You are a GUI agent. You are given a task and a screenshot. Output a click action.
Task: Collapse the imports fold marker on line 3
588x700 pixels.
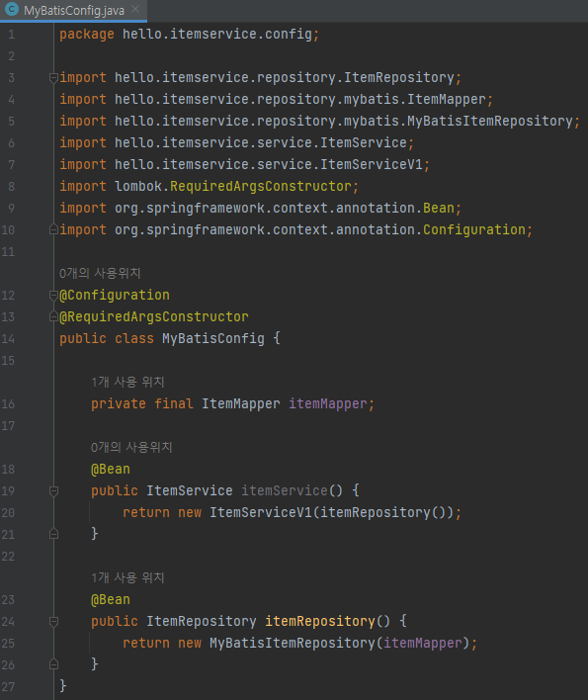tap(53, 78)
